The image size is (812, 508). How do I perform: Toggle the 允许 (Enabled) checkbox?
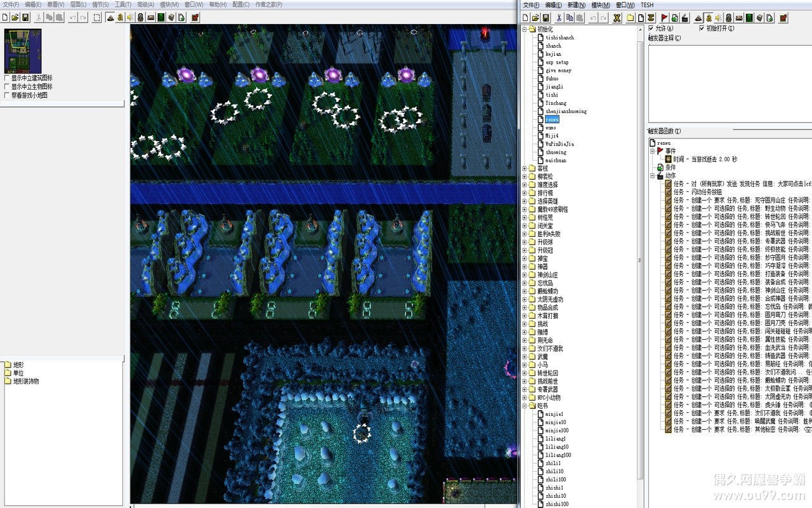(652, 29)
